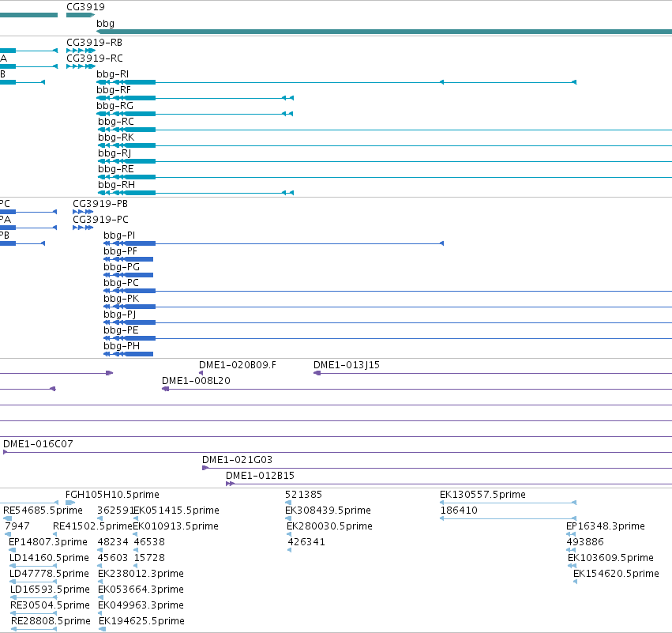Click the RE28808.5prime EST label
The height and width of the screenshot is (633, 672).
(x=51, y=621)
